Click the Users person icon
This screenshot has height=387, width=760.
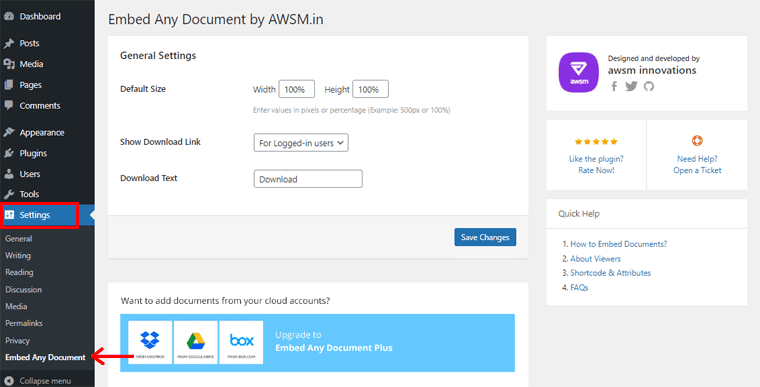(9, 174)
